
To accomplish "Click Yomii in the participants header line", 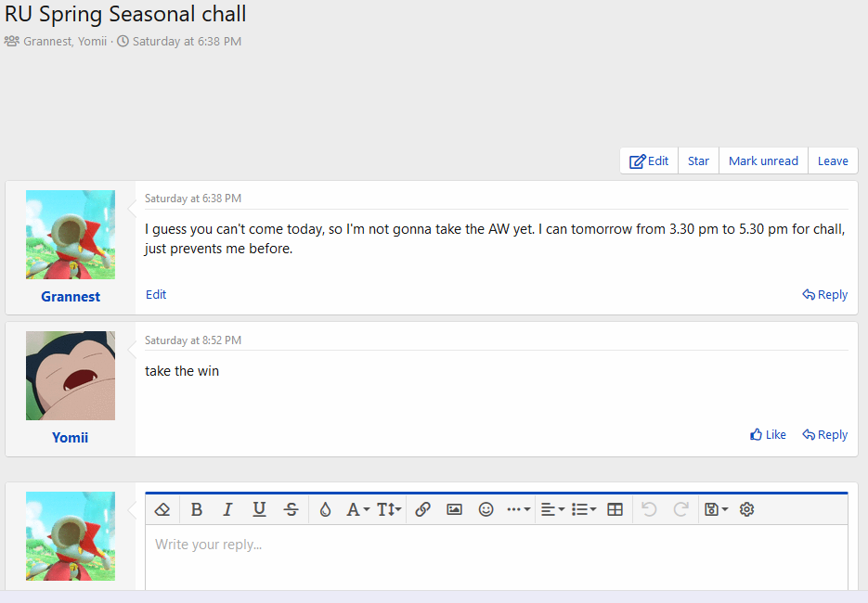I will [x=93, y=42].
